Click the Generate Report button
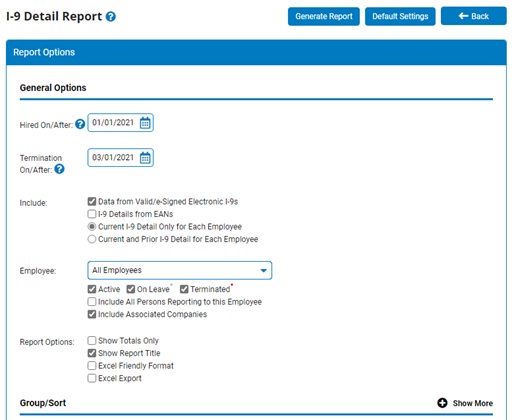Image resolution: width=514 pixels, height=420 pixels. (x=324, y=16)
